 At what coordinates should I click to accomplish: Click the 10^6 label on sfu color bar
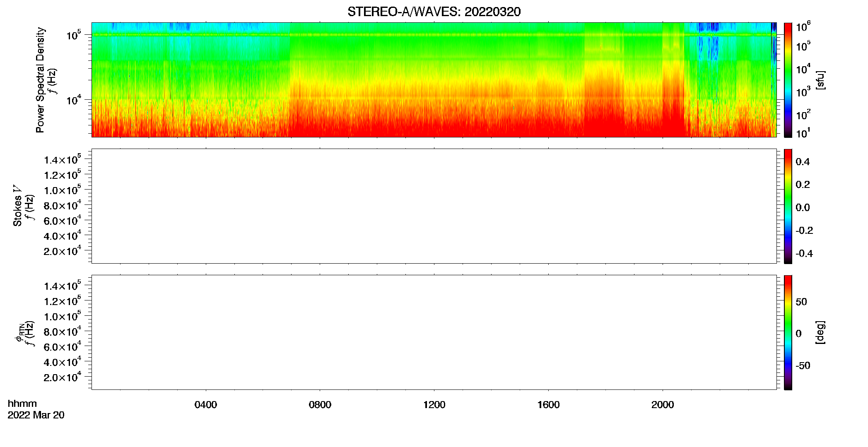(803, 27)
